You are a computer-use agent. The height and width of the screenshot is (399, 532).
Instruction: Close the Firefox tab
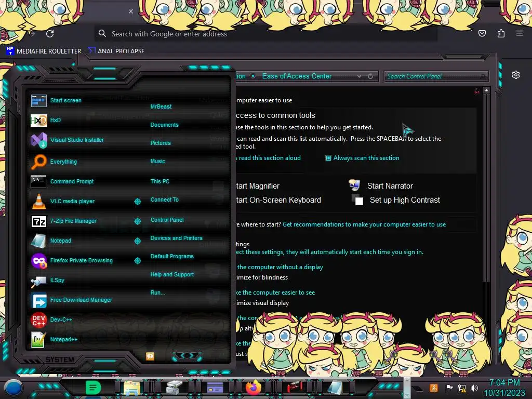click(x=130, y=11)
